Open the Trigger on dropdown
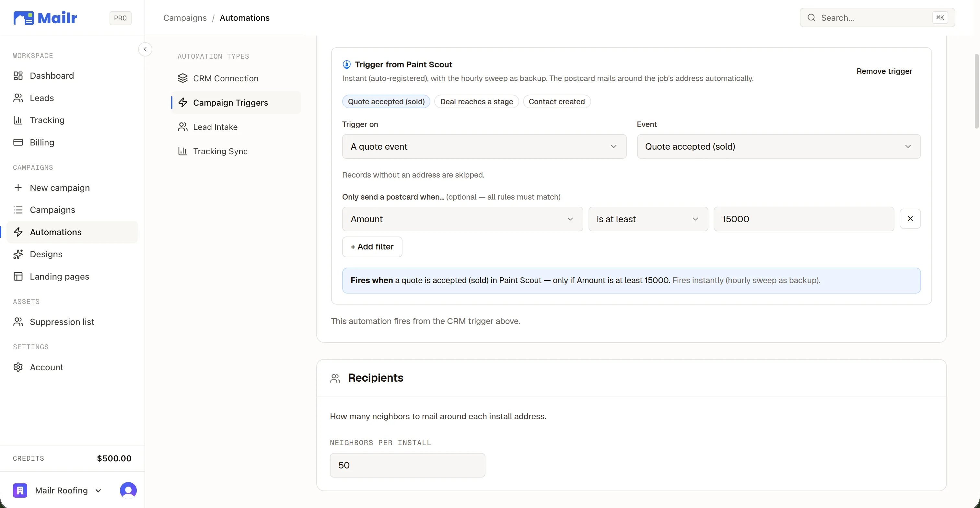 (x=484, y=146)
